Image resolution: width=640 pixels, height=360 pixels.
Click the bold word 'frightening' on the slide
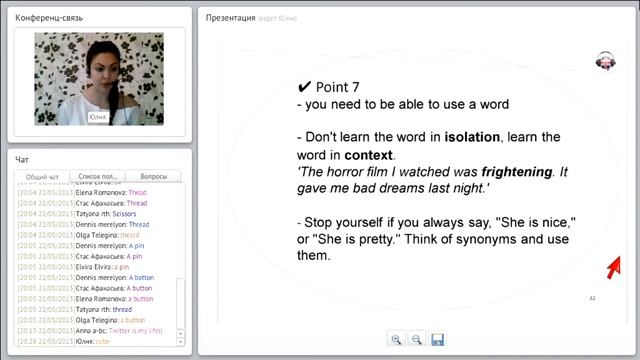point(517,172)
